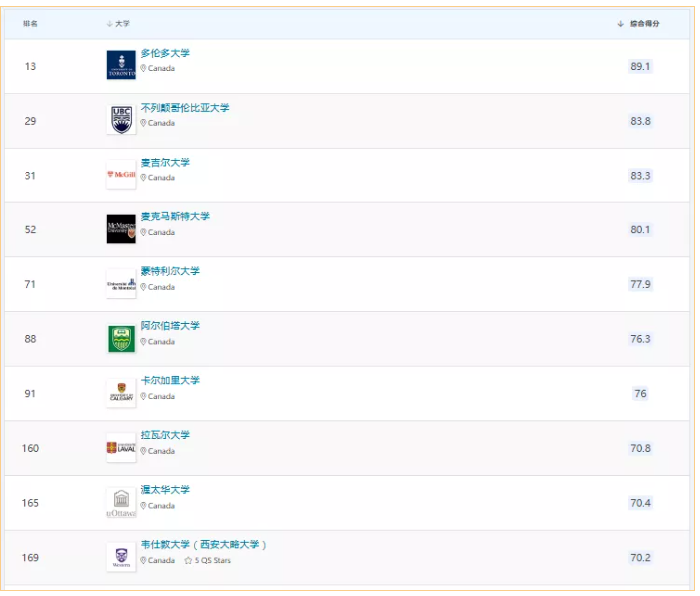The width and height of the screenshot is (700, 596).
Task: Click the University of Toronto logo
Action: [x=121, y=66]
